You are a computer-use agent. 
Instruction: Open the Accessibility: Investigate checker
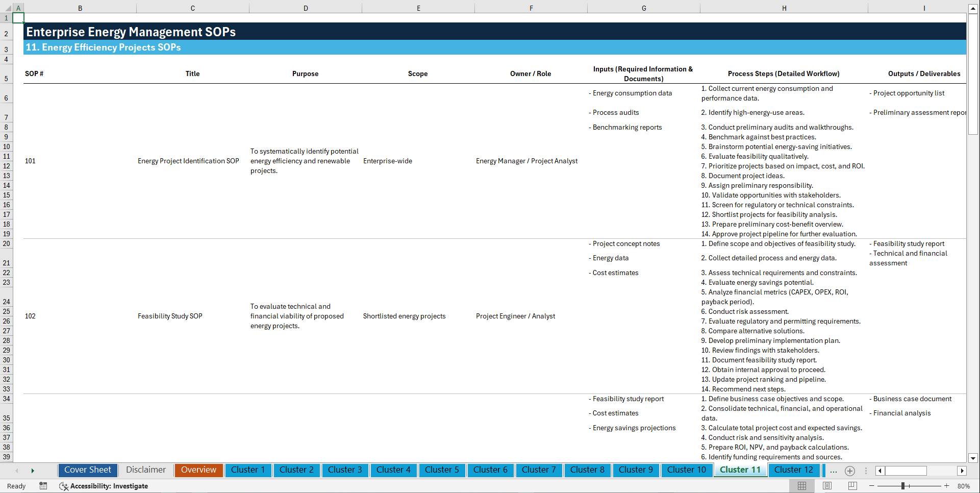[104, 486]
